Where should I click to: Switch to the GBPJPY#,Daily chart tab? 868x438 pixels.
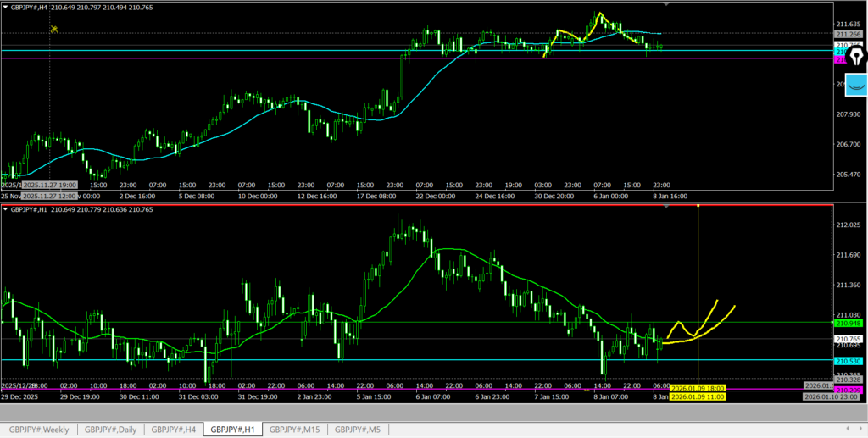point(111,430)
